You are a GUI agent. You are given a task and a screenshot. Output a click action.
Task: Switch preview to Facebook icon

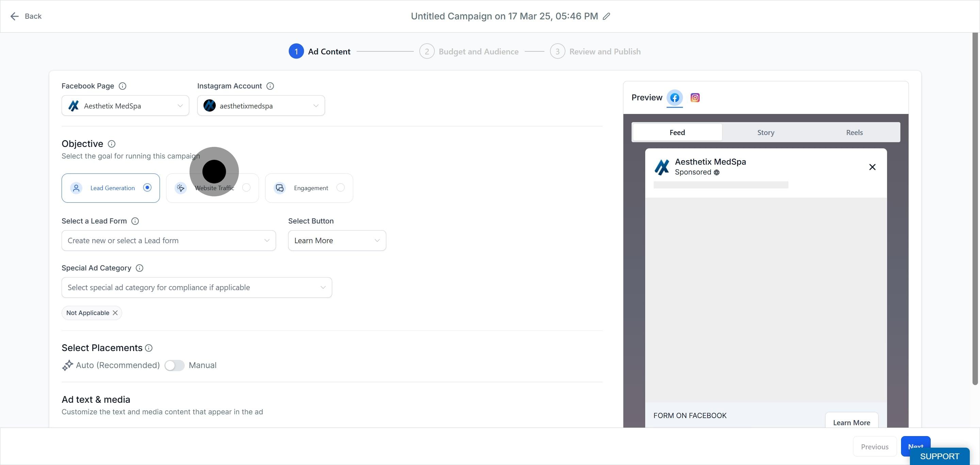[674, 98]
